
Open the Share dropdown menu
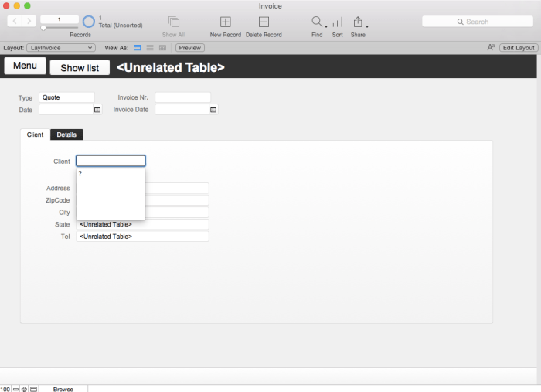[x=359, y=22]
